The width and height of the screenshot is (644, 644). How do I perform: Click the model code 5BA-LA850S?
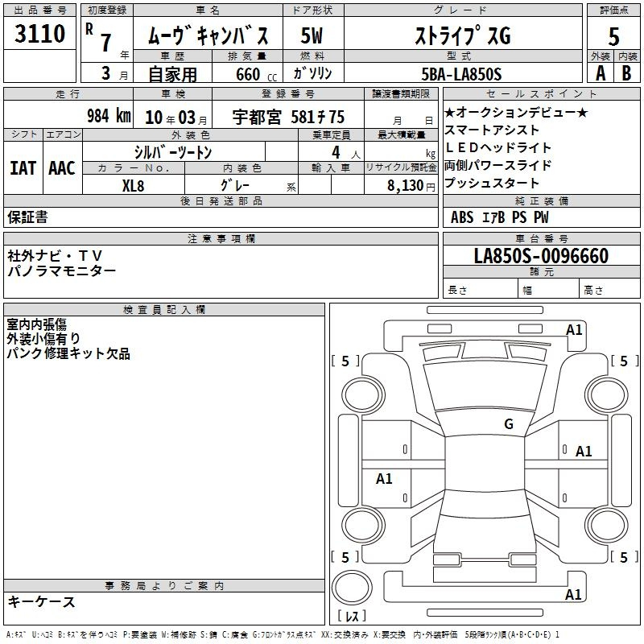461,74
